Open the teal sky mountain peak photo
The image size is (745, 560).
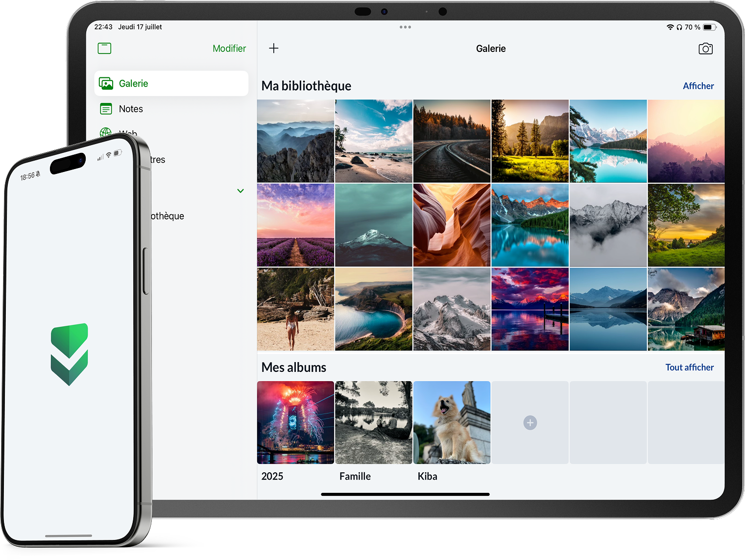click(x=374, y=225)
